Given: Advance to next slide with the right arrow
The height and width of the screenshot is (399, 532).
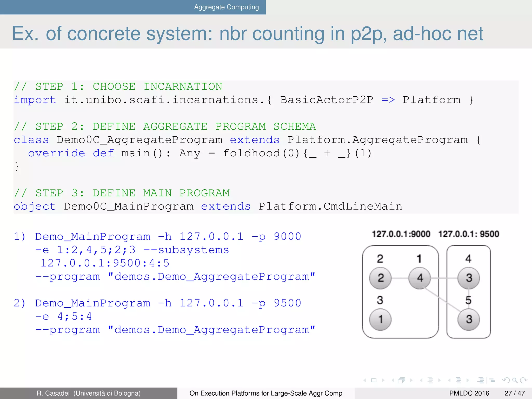Looking at the screenshot, I should point(383,380).
